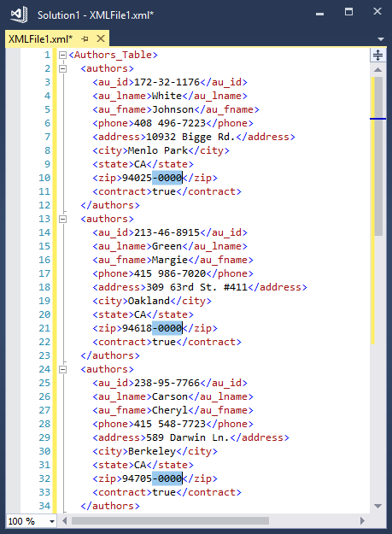The image size is (392, 534).
Task: Click phone number 415 548-7723
Action: pos(170,424)
